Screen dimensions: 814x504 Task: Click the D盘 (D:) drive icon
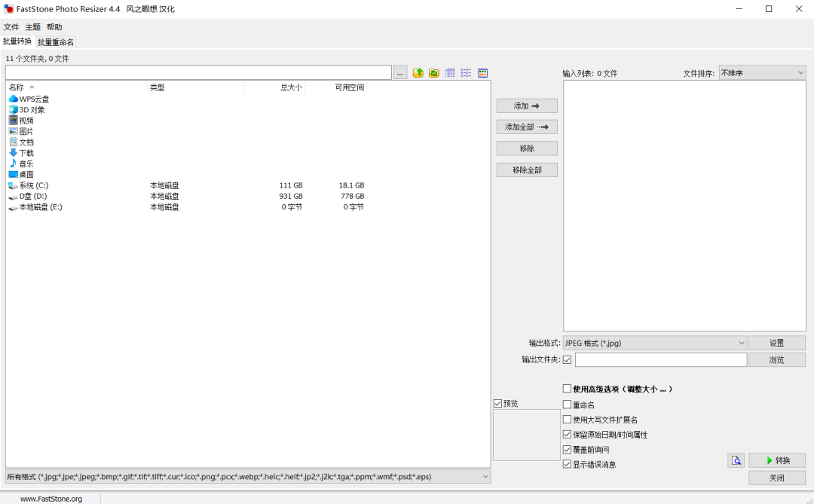point(13,196)
